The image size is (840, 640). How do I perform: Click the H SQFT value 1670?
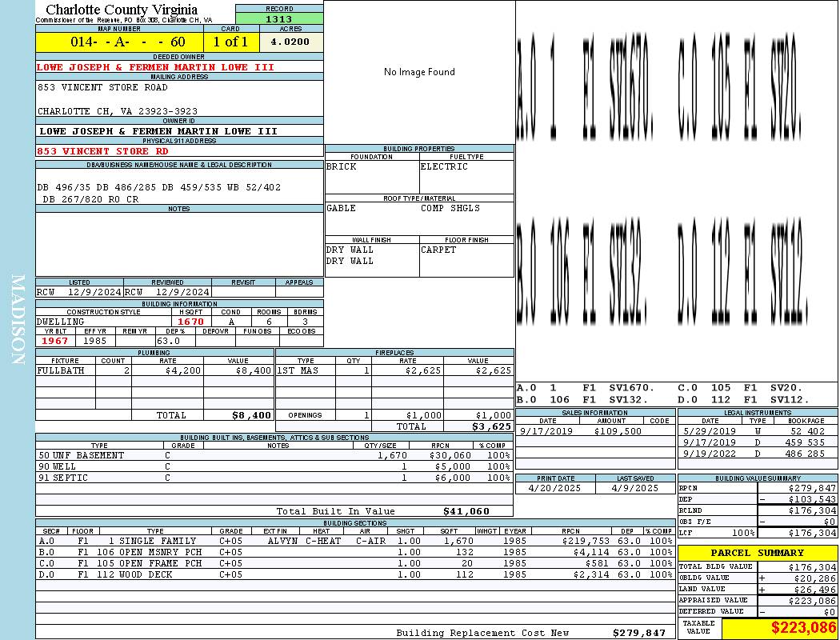pos(190,322)
